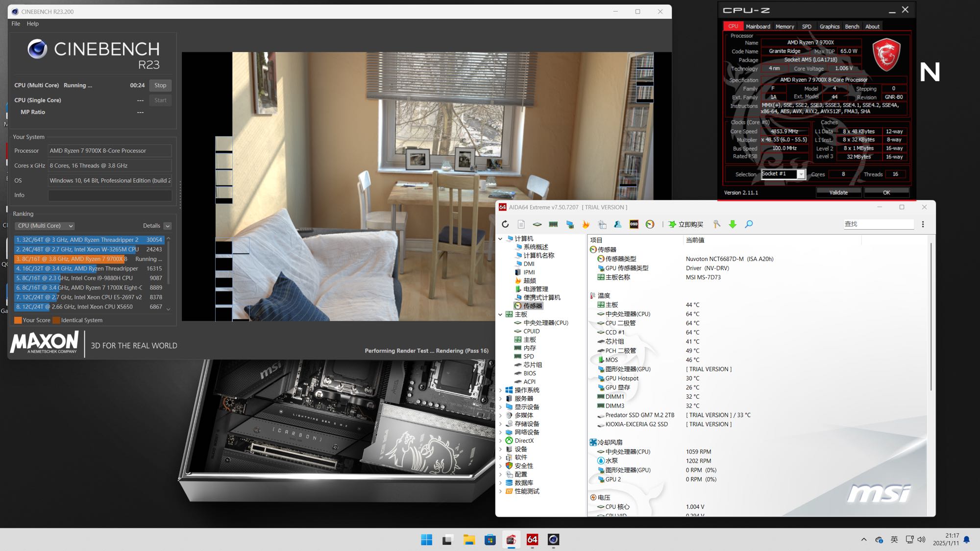Open the AIDA64 report page icon

coord(521,224)
